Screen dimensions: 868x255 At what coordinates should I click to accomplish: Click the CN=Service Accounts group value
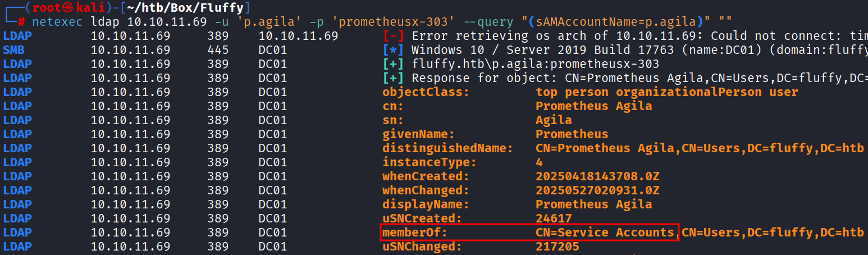point(605,233)
